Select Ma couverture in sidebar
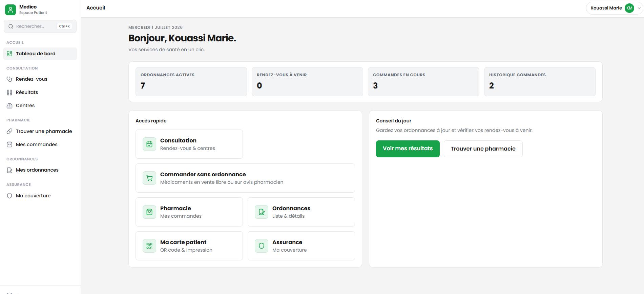 point(40,196)
